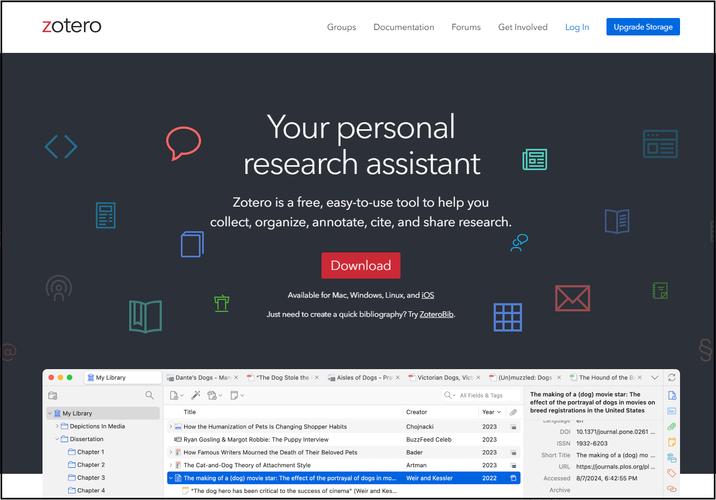The height and width of the screenshot is (500, 716).
Task: Click the Upgrade Storage button
Action: coord(643,27)
